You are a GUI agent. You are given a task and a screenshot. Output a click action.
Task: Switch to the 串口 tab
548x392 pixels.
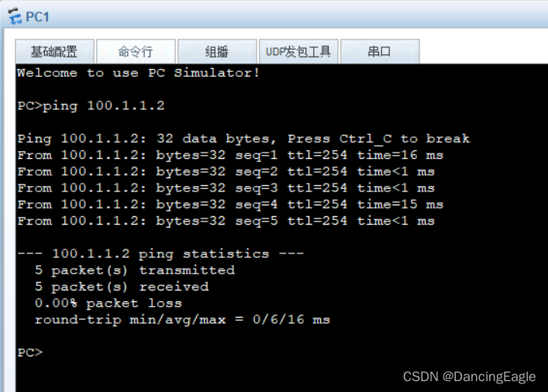pos(379,52)
